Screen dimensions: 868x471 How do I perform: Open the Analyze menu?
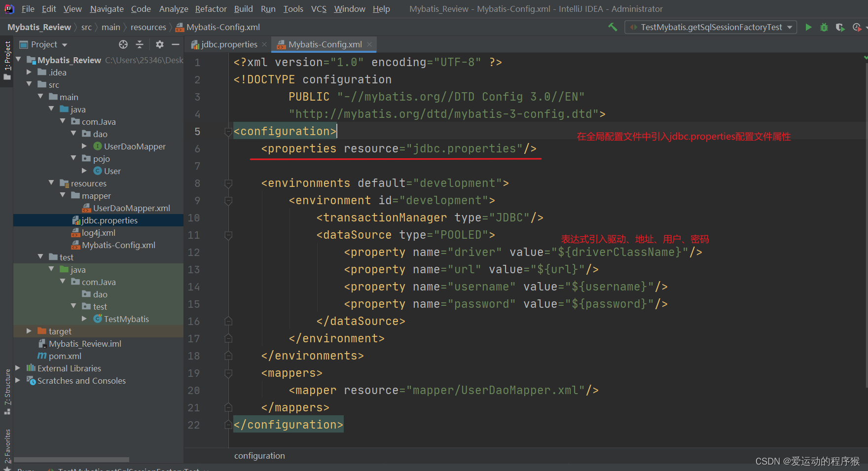[x=174, y=9]
